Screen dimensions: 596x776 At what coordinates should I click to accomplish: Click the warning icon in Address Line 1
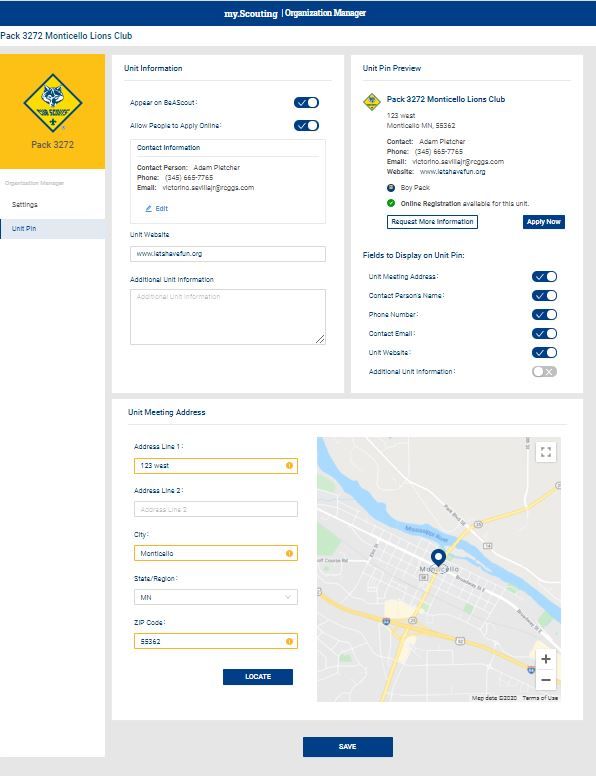(289, 466)
